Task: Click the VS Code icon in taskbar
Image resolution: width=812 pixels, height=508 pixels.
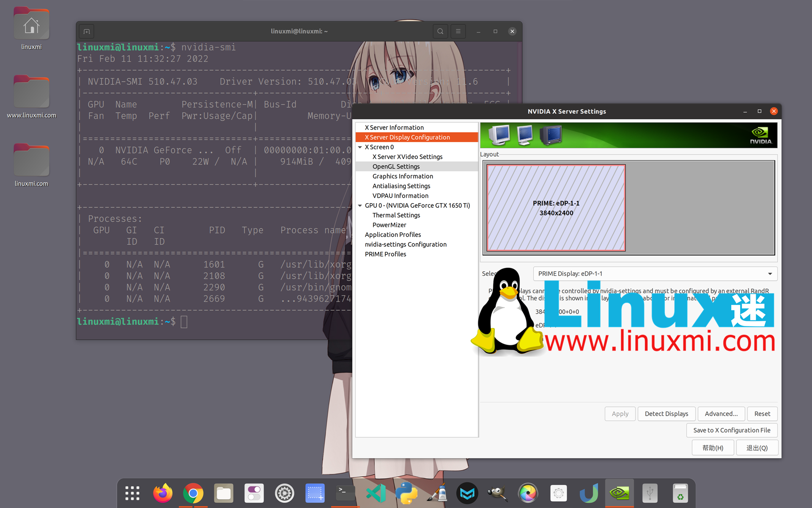Action: tap(375, 493)
